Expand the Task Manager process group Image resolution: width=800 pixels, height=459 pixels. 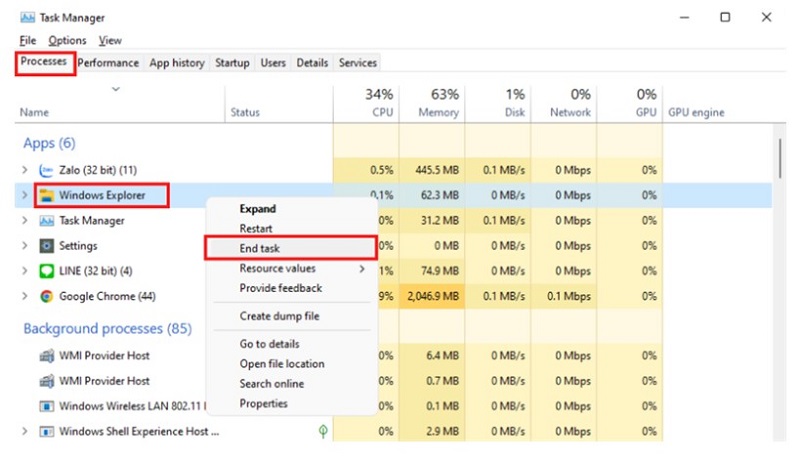[24, 220]
